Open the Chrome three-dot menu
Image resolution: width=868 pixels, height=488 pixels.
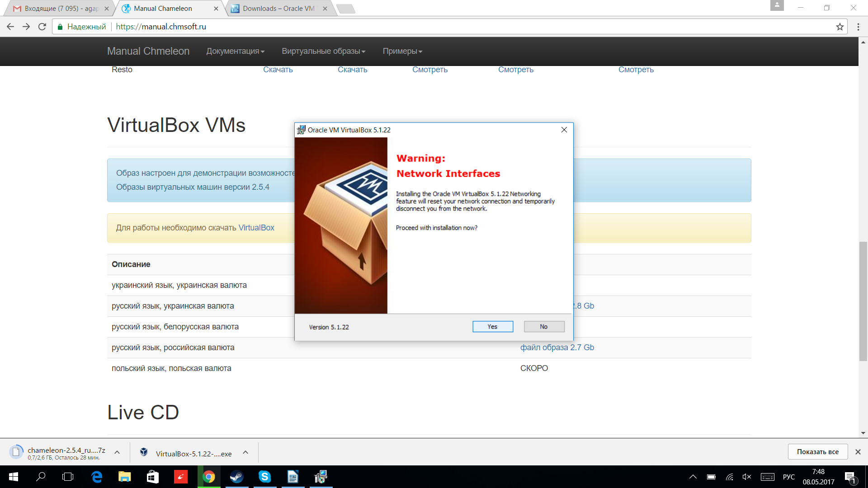pyautogui.click(x=858, y=27)
